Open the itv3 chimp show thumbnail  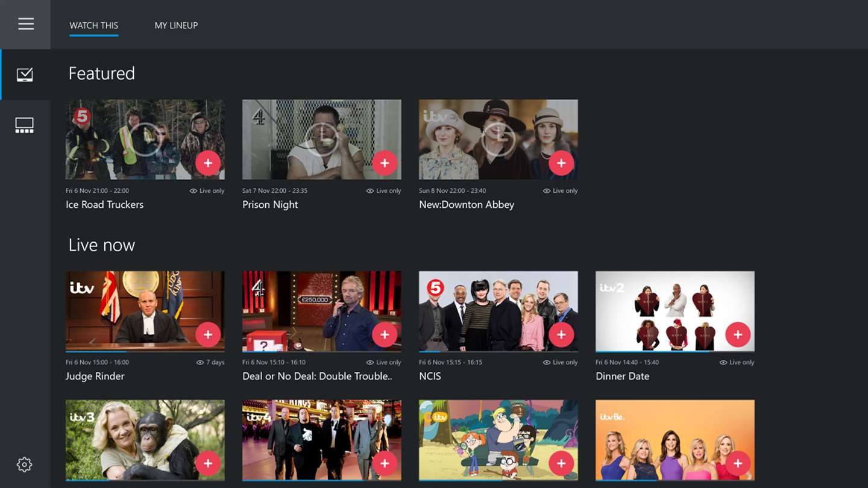[x=145, y=440]
